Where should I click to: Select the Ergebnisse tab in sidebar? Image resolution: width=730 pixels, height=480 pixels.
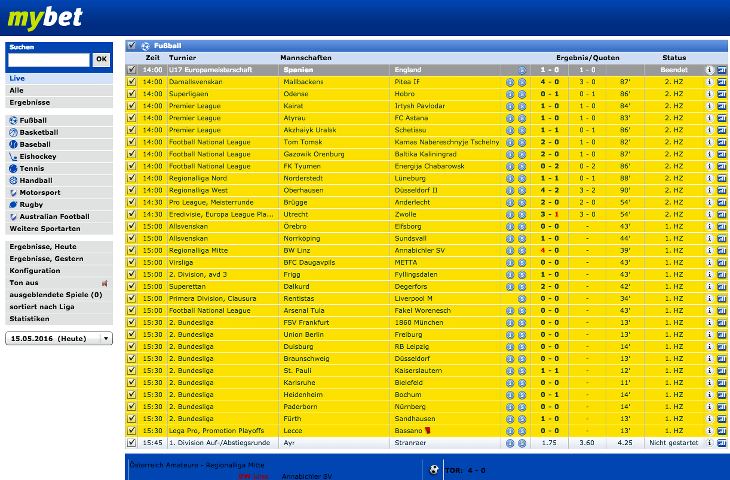pos(59,102)
